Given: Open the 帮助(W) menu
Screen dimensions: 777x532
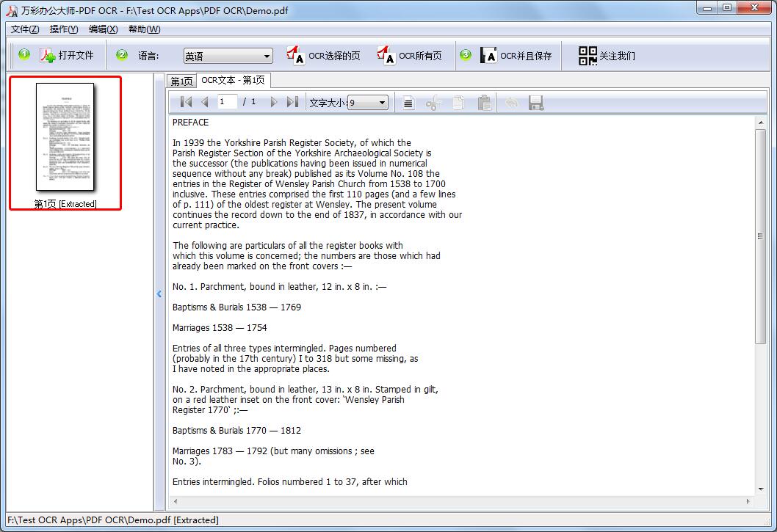Looking at the screenshot, I should pos(144,29).
